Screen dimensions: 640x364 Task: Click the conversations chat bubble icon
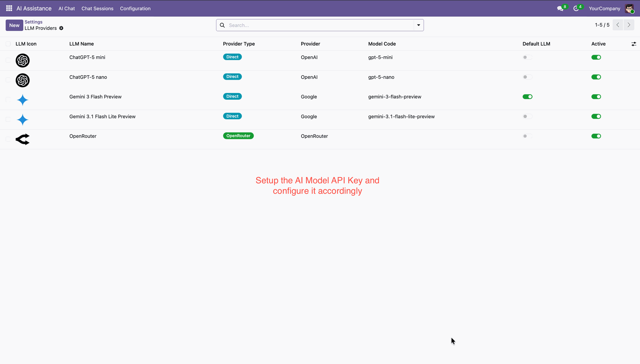pyautogui.click(x=560, y=9)
